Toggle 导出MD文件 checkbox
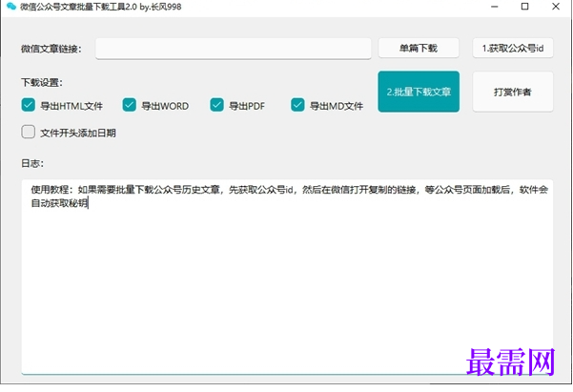Image resolution: width=573 pixels, height=392 pixels. point(297,105)
